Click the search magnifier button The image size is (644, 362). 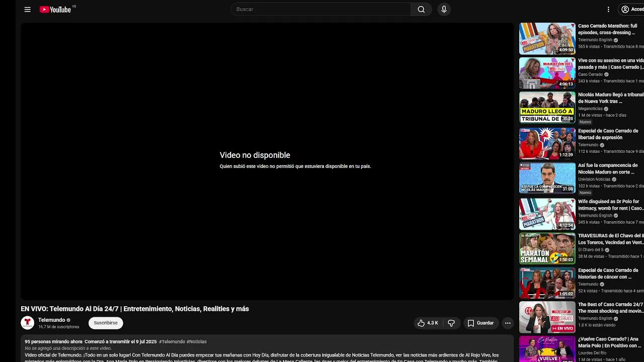[x=421, y=9]
